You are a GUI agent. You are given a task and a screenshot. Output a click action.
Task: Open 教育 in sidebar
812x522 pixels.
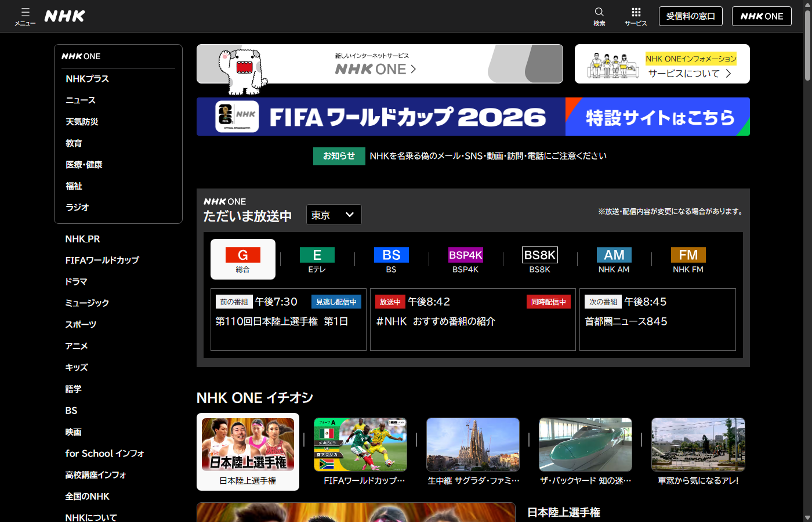tap(74, 143)
